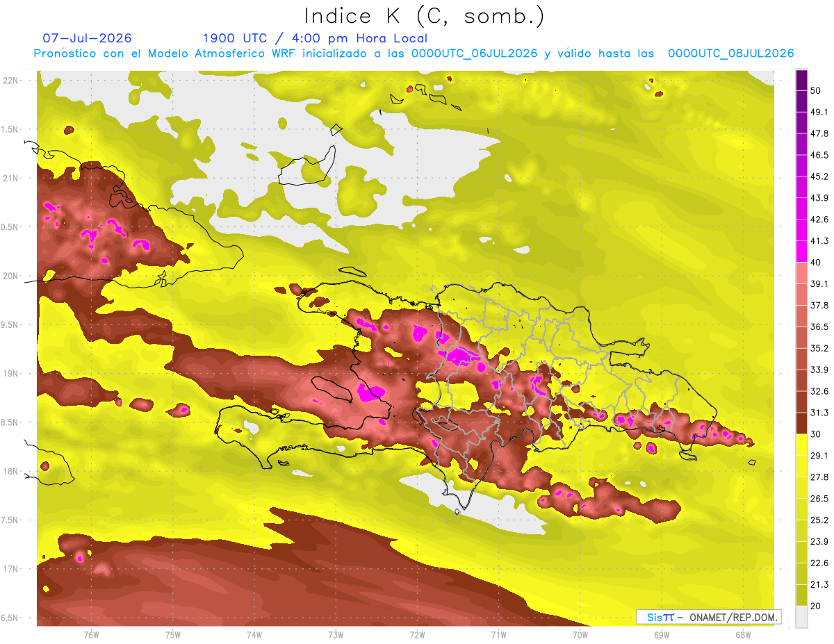Click the 72W longitude axis label
Image resolution: width=834 pixels, height=644 pixels.
click(417, 634)
